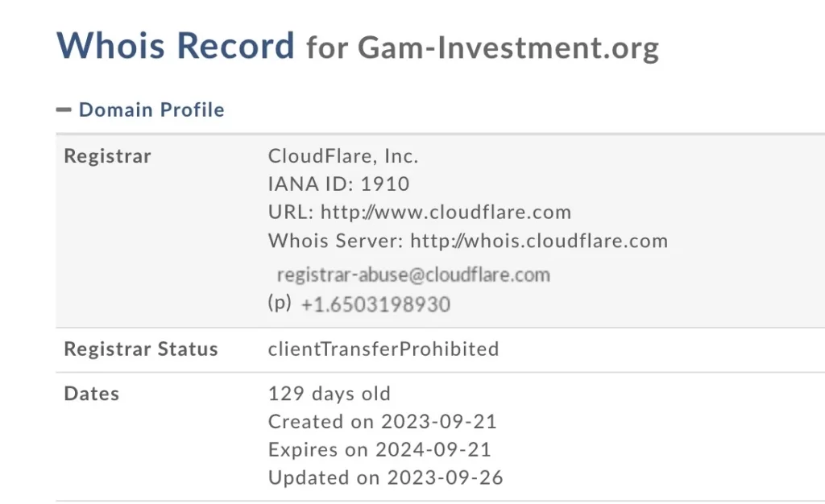Select the Expires on 2024-09-21 date

[x=379, y=449]
